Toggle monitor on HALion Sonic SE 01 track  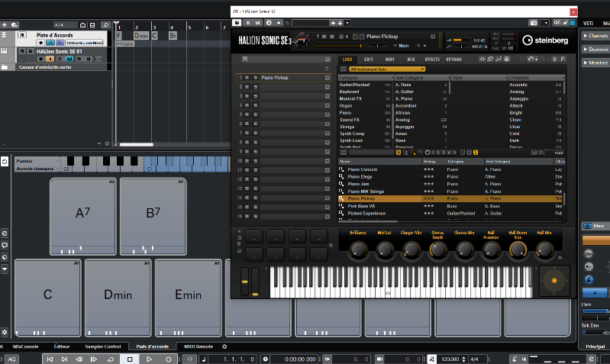[x=50, y=59]
